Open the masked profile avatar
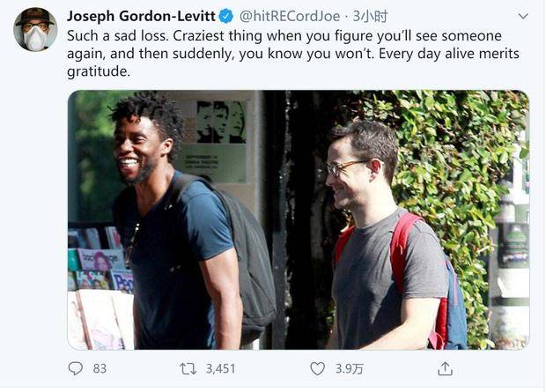 click(x=35, y=30)
